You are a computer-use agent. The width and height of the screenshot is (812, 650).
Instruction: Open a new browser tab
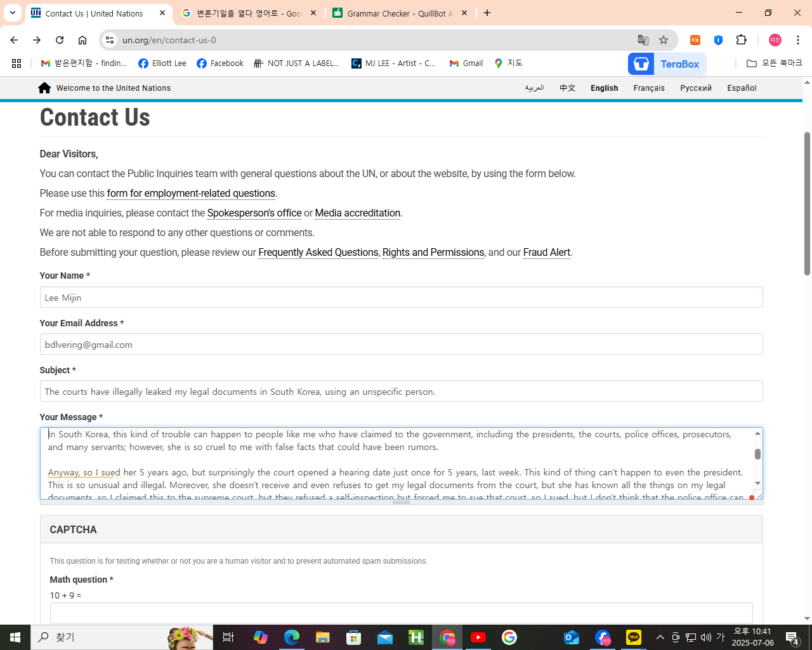[487, 13]
